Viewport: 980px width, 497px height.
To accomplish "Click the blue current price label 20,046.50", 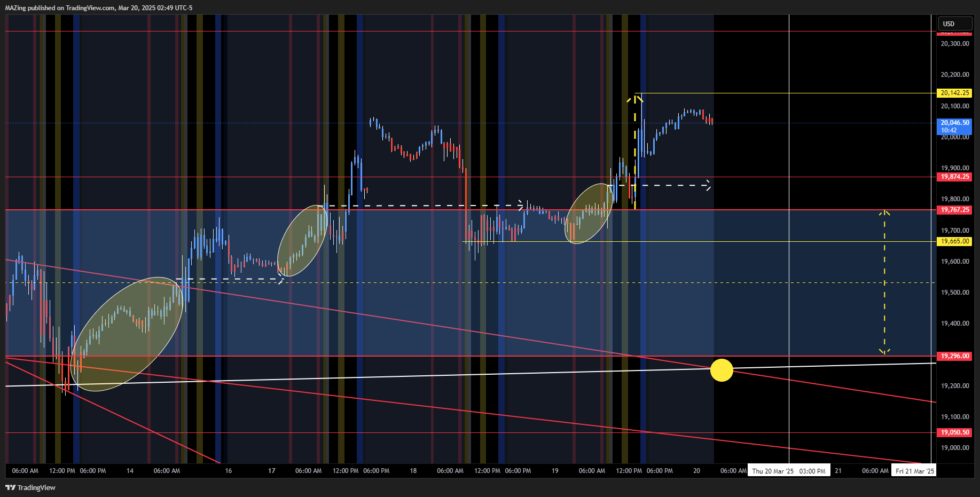I will tap(955, 127).
